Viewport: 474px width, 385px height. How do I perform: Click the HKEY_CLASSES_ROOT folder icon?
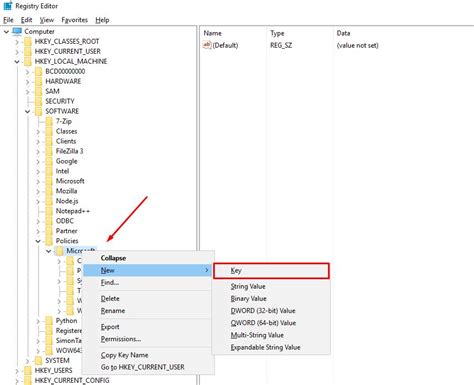coord(28,41)
